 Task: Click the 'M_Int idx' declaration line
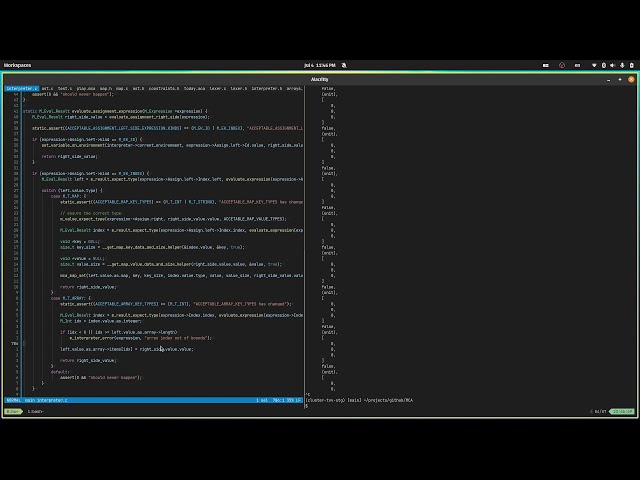click(101, 321)
